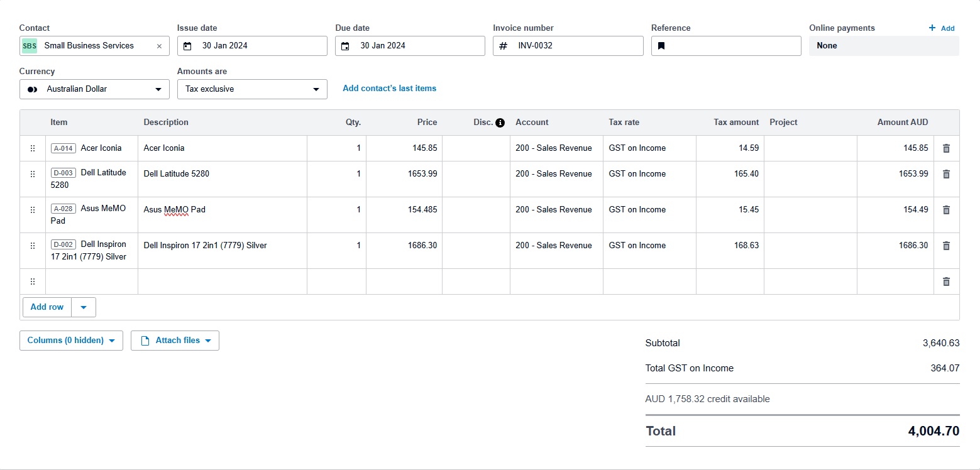Grab drag handle of Acer Iconia row
Viewport: 980px width, 470px height.
click(x=33, y=148)
